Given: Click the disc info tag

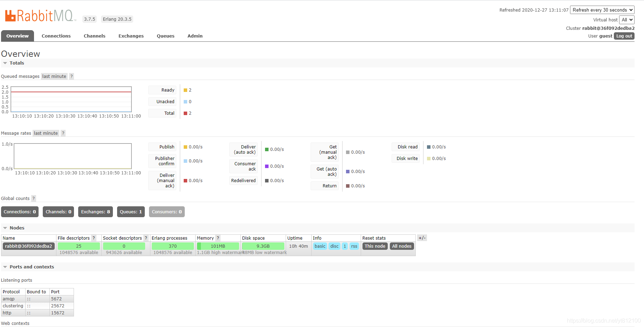Looking at the screenshot, I should click(334, 246).
